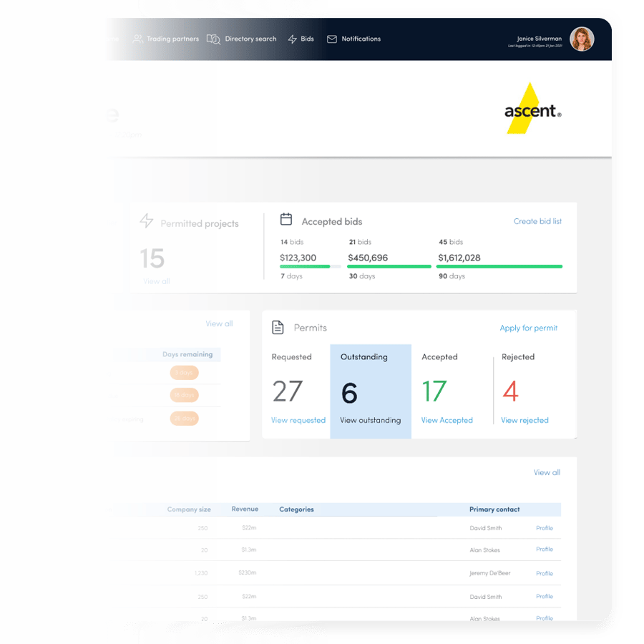Click View Accepted permits
This screenshot has width=644, height=644.
pos(447,420)
